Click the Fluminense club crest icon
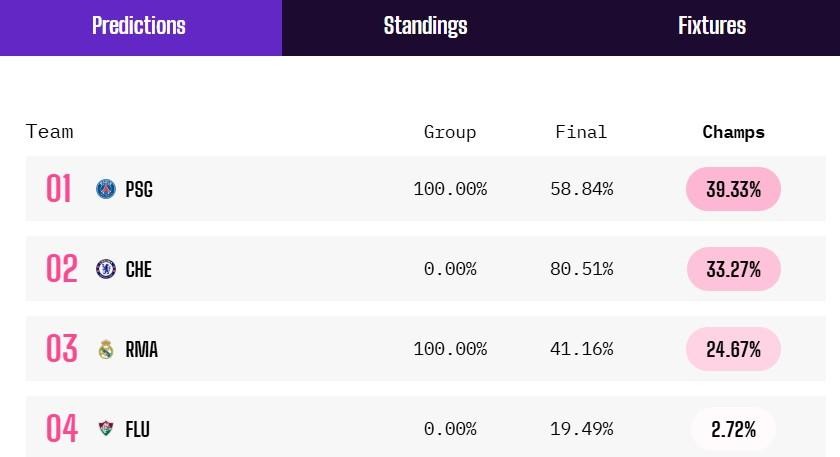This screenshot has height=457, width=840. pos(106,429)
